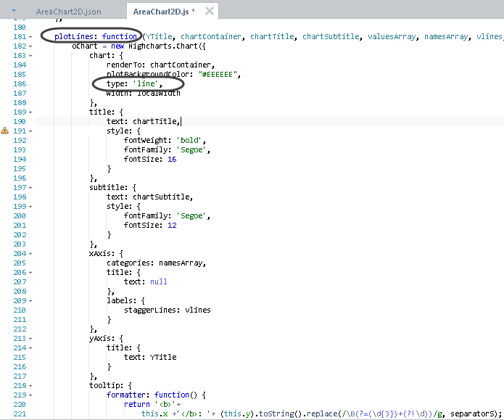Collapse the title block fold at line 189
The width and height of the screenshot is (504, 420).
click(30, 112)
